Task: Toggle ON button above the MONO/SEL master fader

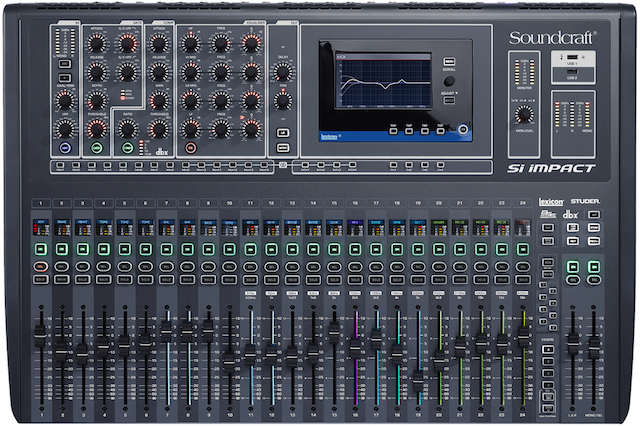Action: pos(594,267)
